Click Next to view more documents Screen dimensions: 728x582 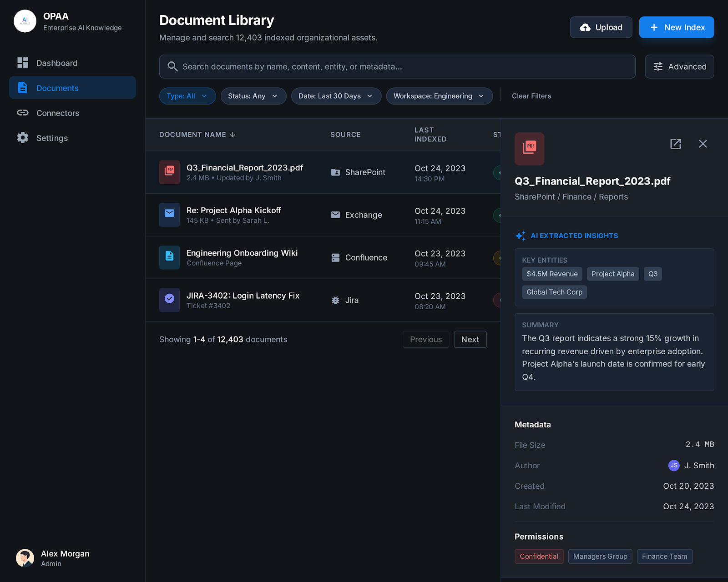pos(470,339)
